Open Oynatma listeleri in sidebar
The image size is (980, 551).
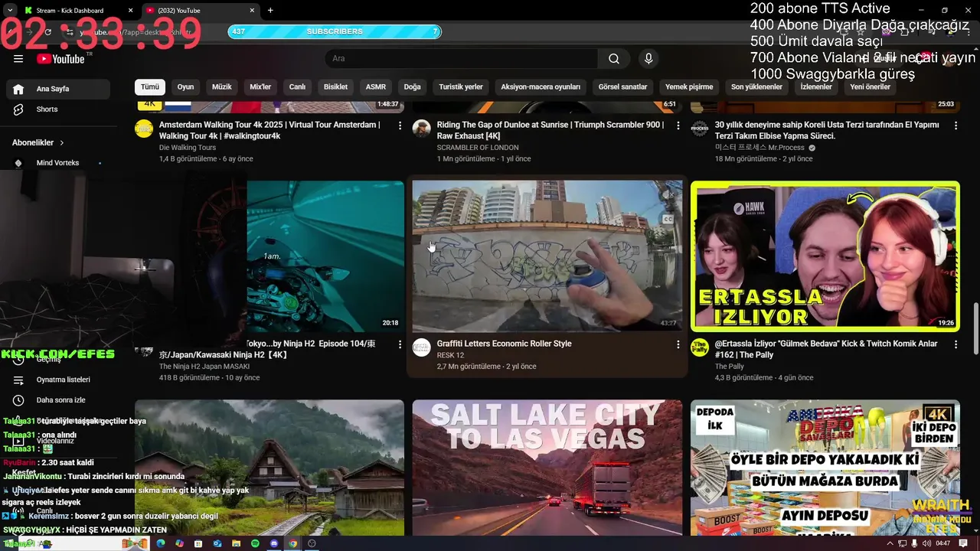point(58,380)
